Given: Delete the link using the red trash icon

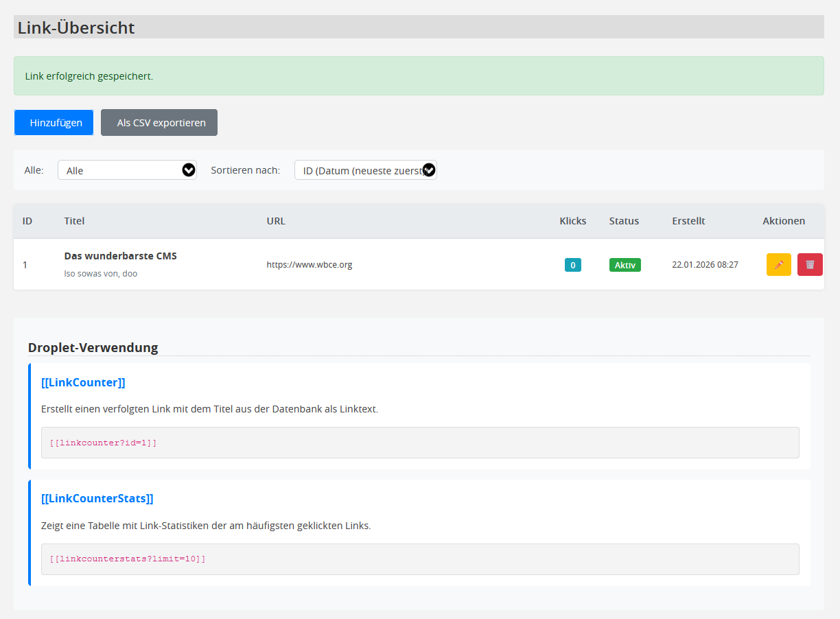Looking at the screenshot, I should point(810,264).
